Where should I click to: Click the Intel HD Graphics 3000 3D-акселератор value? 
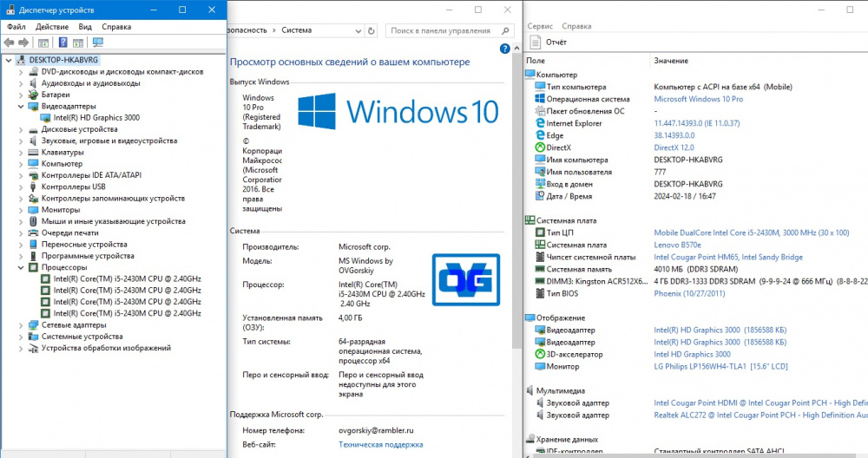692,355
